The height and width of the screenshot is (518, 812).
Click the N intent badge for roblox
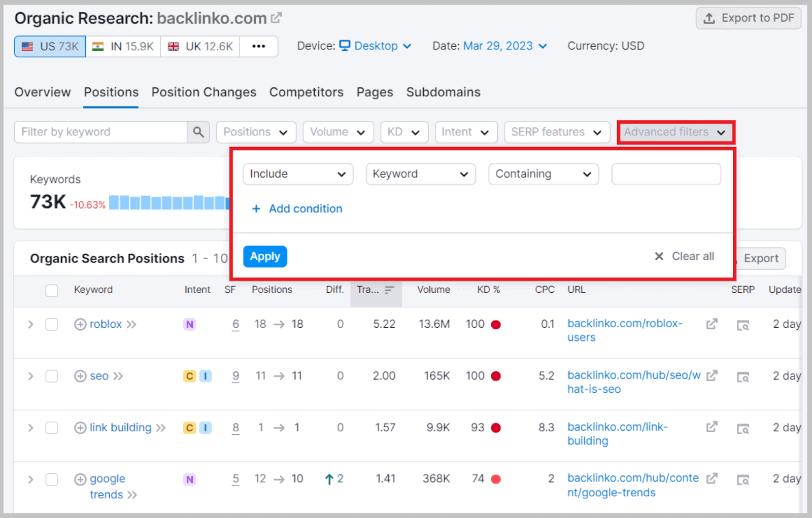coord(189,324)
